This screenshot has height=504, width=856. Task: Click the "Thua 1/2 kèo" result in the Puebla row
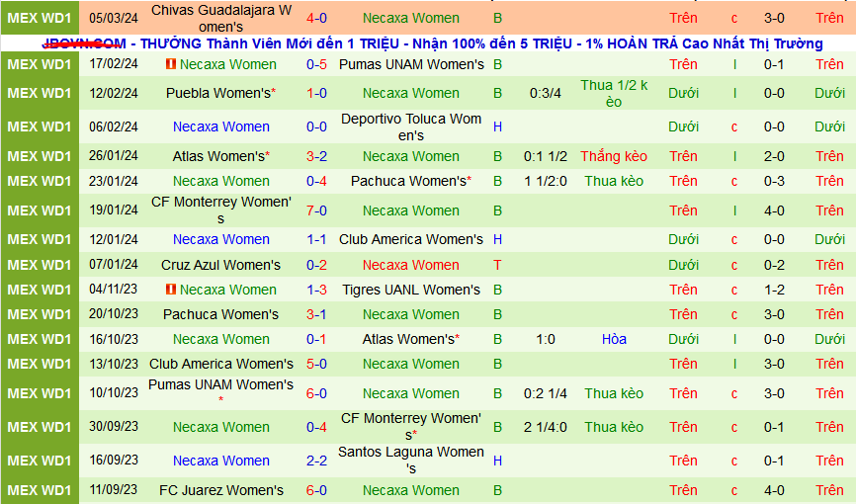tap(613, 93)
